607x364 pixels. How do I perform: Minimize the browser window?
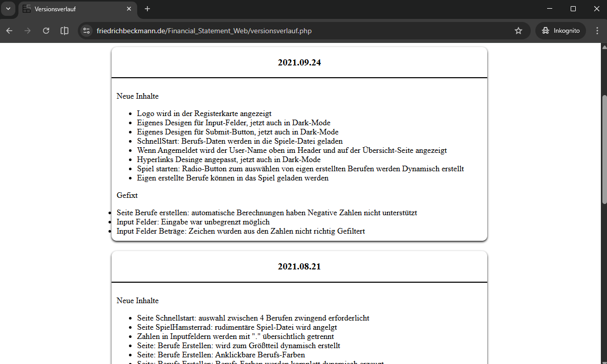(550, 9)
